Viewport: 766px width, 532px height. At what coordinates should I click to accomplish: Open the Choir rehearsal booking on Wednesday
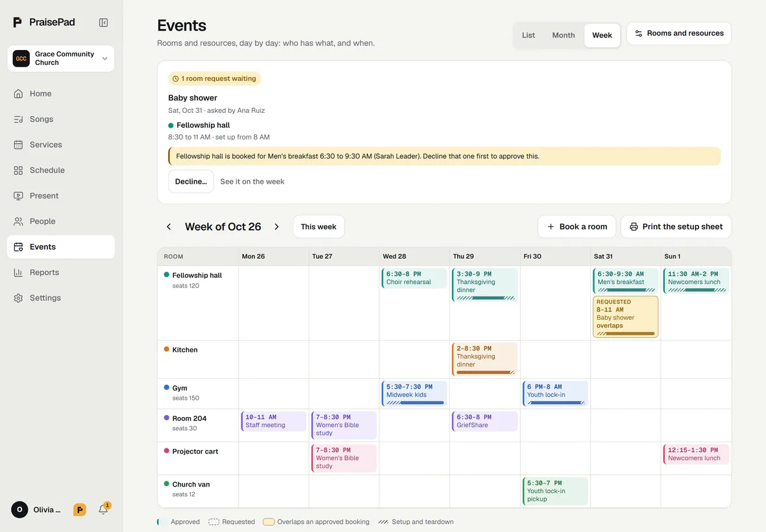[414, 278]
